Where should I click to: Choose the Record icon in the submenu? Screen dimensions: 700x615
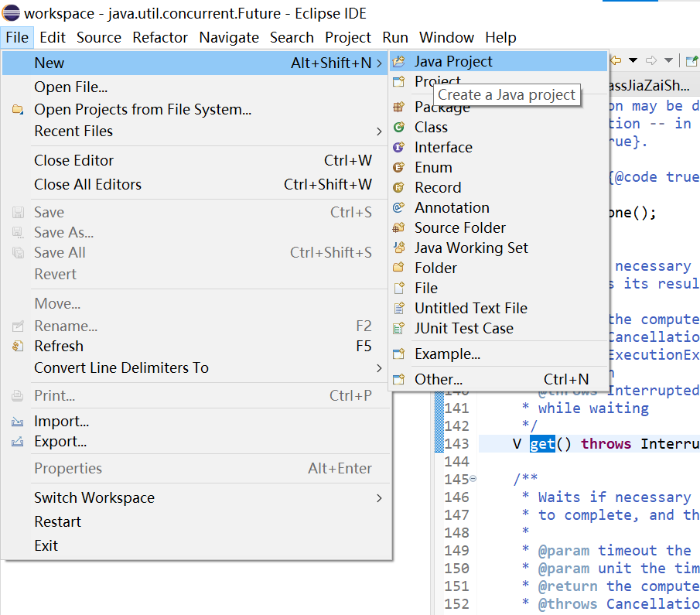[x=398, y=187]
